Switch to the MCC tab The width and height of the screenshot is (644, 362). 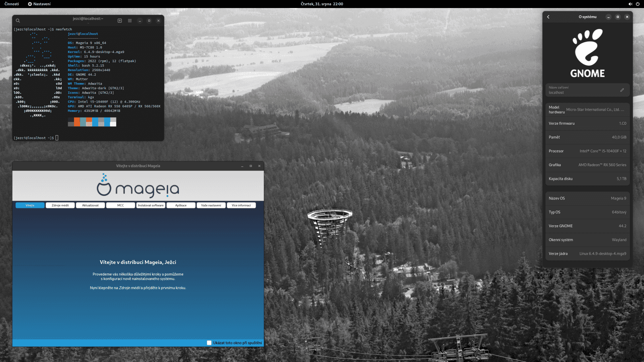[121, 205]
